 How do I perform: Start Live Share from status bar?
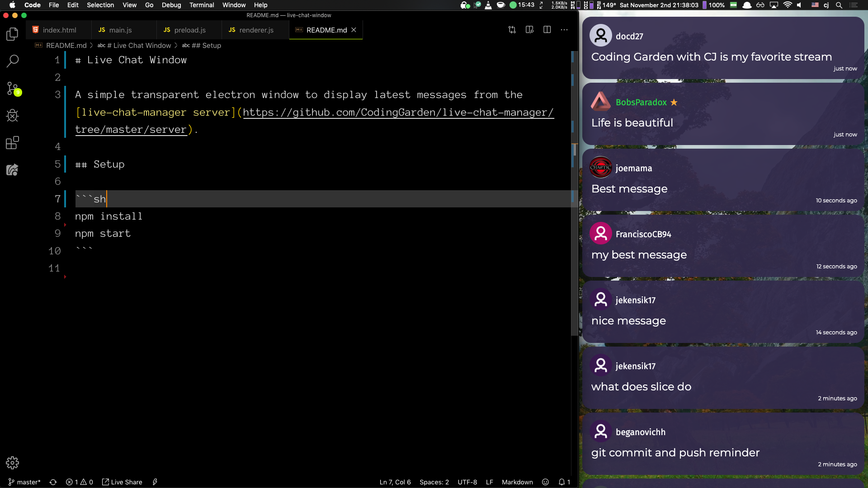coord(122,482)
